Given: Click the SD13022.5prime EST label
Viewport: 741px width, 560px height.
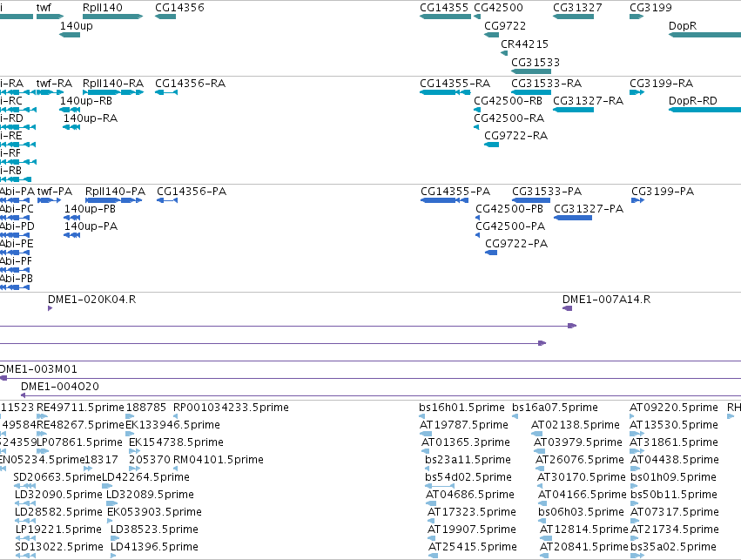Looking at the screenshot, I should point(59,547).
